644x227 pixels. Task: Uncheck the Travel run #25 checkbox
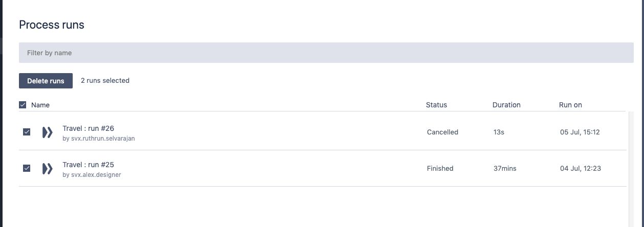27,168
